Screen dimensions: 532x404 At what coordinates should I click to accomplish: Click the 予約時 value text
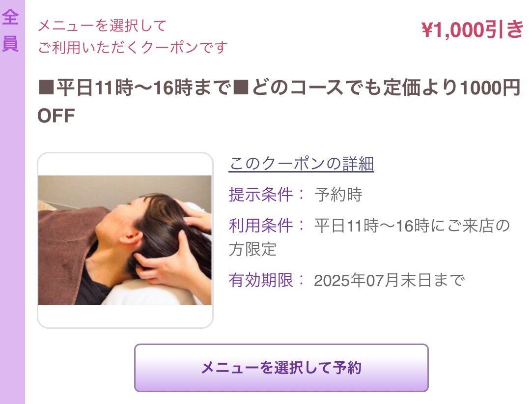click(x=338, y=195)
